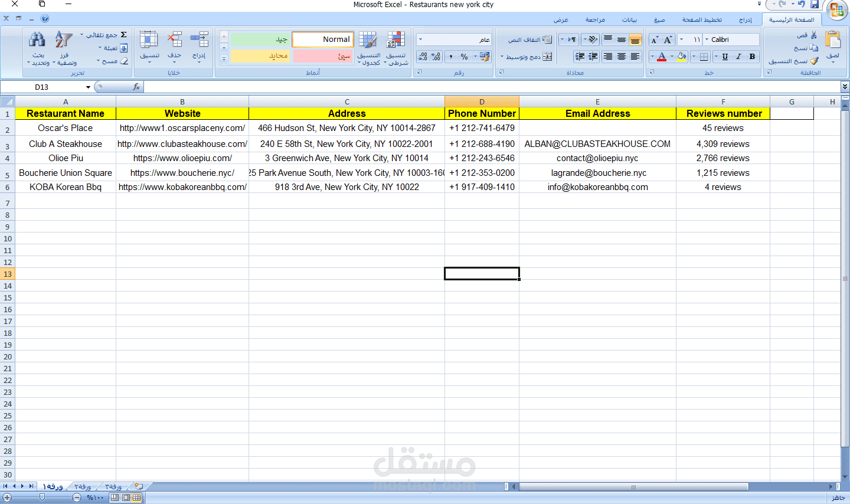This screenshot has width=850, height=504.
Task: Toggle Italic formatting
Action: click(738, 57)
